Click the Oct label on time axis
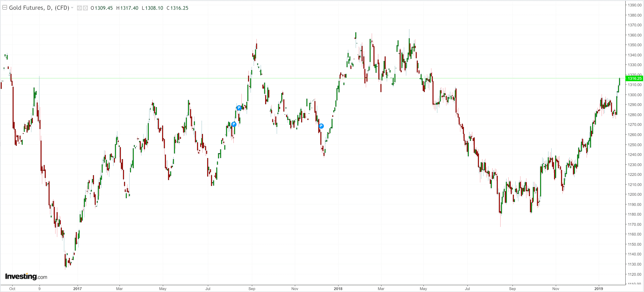The image size is (644, 292). [x=12, y=289]
